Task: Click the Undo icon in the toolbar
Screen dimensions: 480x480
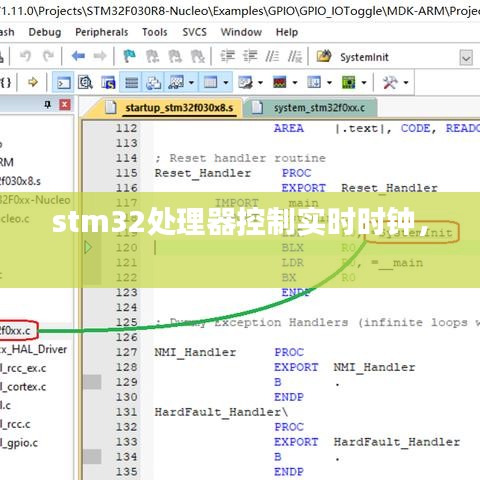Action: coord(25,56)
